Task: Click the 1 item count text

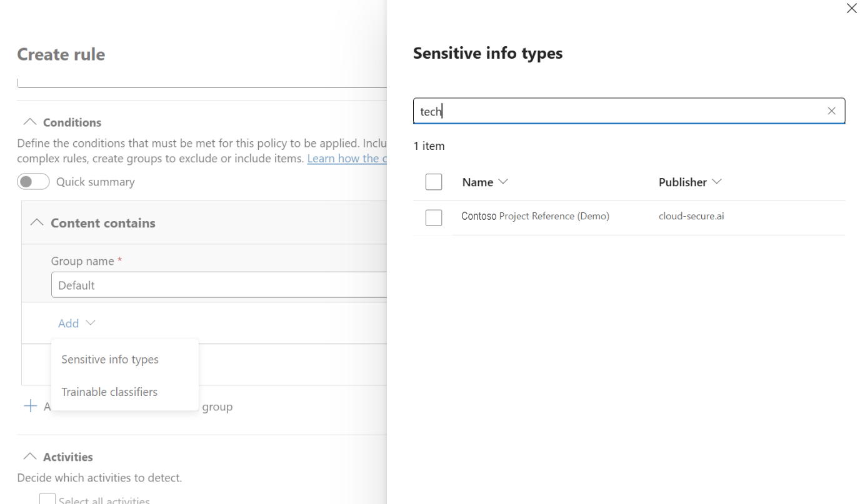Action: pyautogui.click(x=429, y=146)
